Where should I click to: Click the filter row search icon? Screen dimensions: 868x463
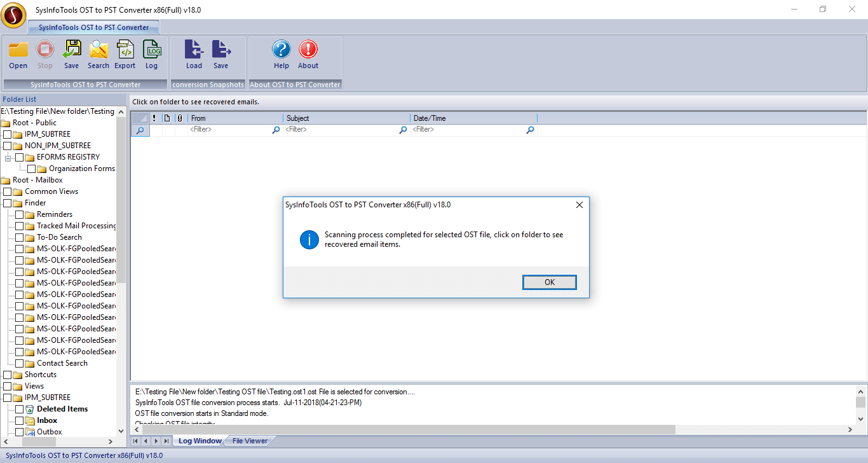point(140,130)
